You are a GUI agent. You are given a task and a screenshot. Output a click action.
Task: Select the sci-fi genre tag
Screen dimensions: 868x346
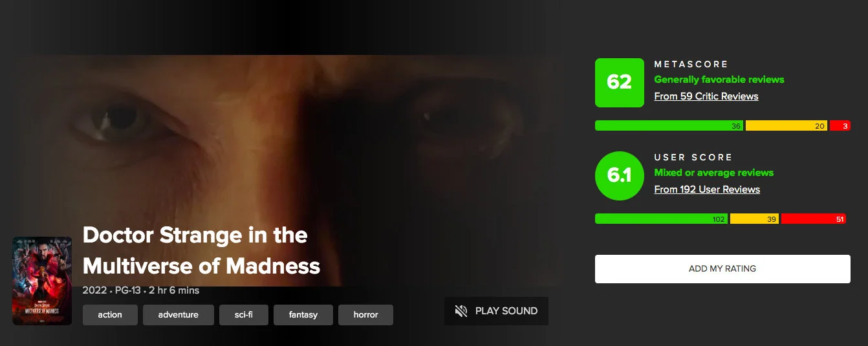pos(244,315)
